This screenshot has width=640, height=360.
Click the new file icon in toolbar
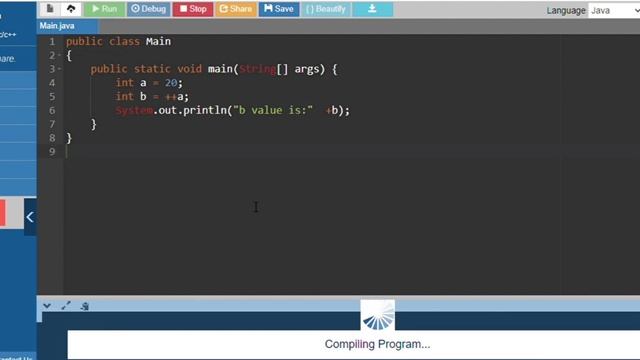tap(50, 9)
